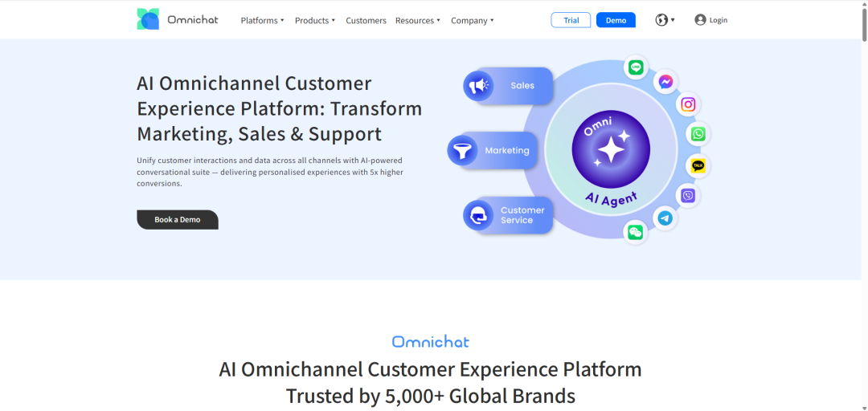The width and height of the screenshot is (868, 411).
Task: Click the Trusted by 5,000+ Global Brands text
Action: (430, 396)
